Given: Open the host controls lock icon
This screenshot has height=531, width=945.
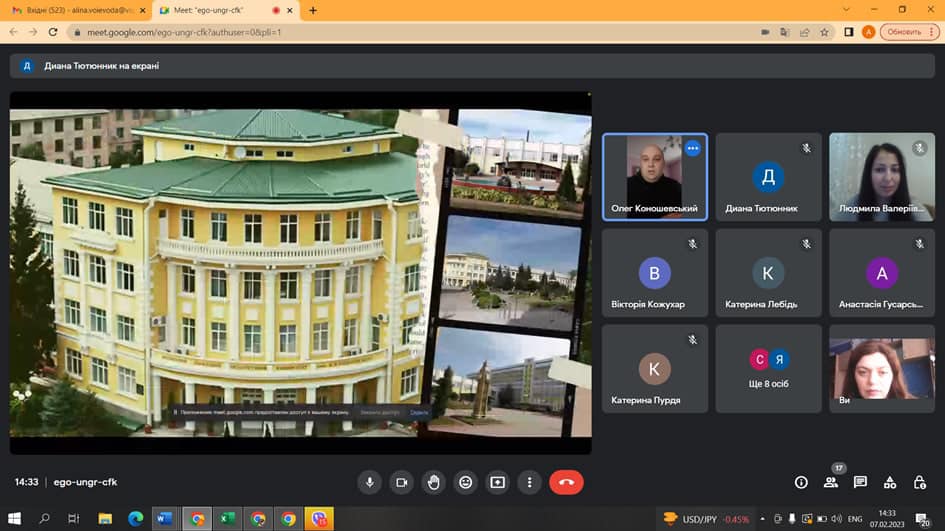Looking at the screenshot, I should coord(920,482).
